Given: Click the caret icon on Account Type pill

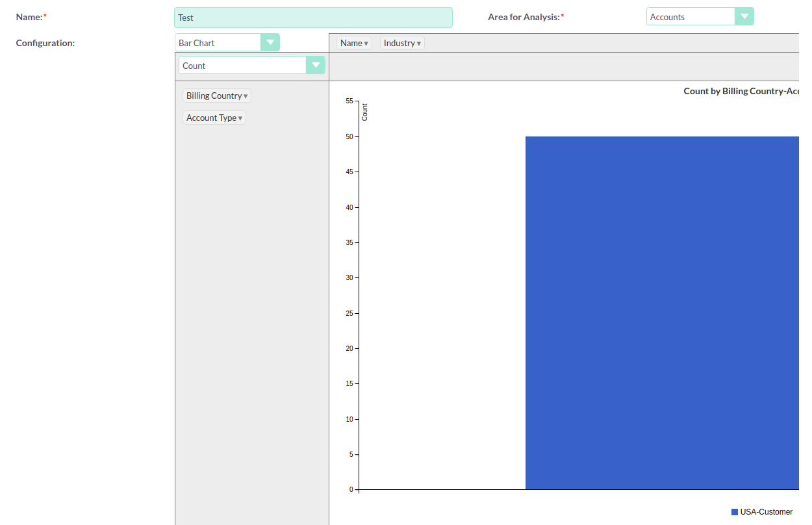Looking at the screenshot, I should (241, 118).
